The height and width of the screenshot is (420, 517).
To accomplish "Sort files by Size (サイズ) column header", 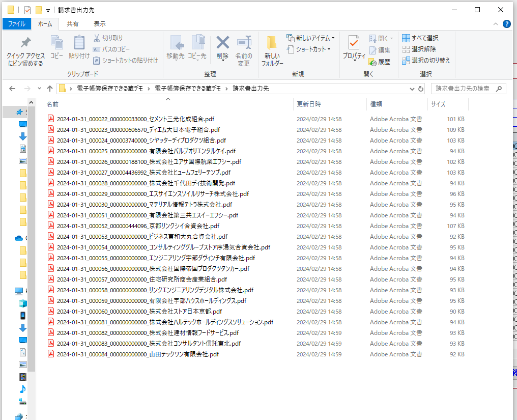I will (438, 104).
